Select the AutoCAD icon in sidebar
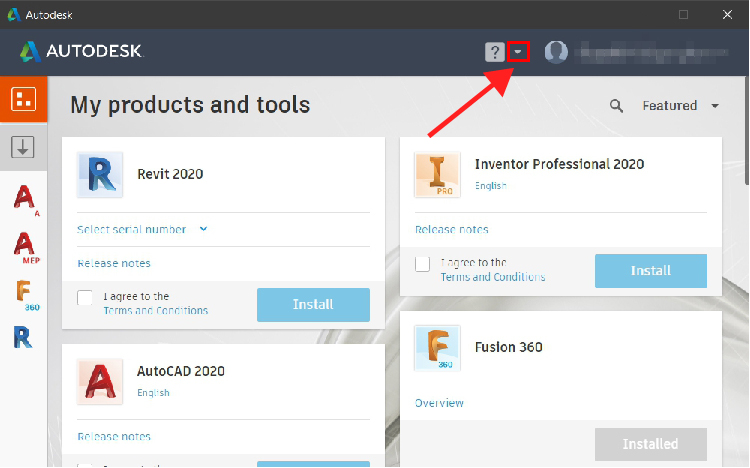Viewport: 750px width, 468px height. (25, 197)
